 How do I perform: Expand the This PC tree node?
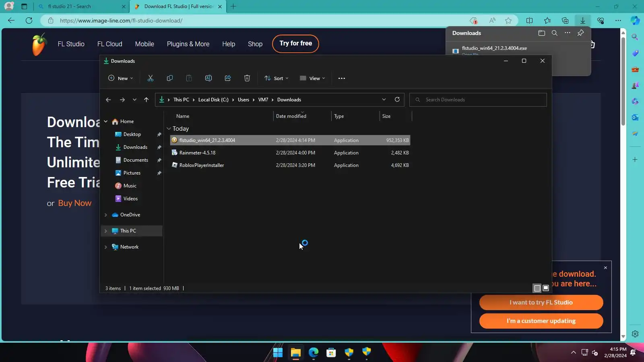point(106,231)
